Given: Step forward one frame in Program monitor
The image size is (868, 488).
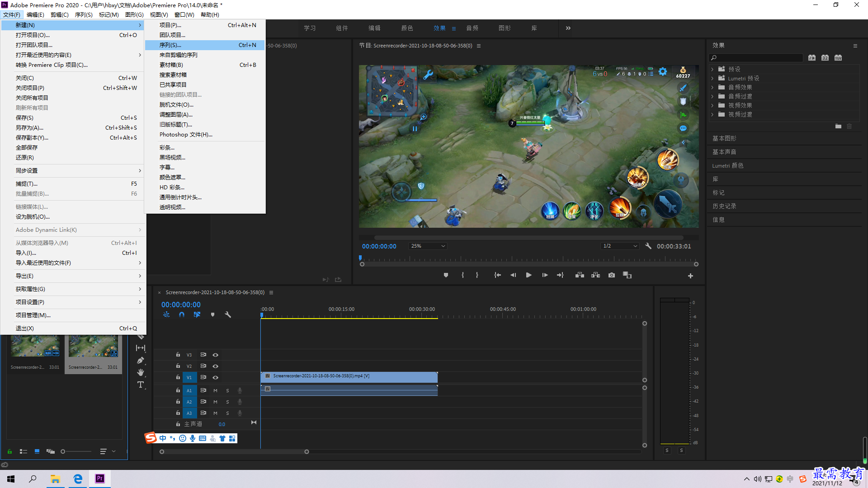Looking at the screenshot, I should click(545, 275).
